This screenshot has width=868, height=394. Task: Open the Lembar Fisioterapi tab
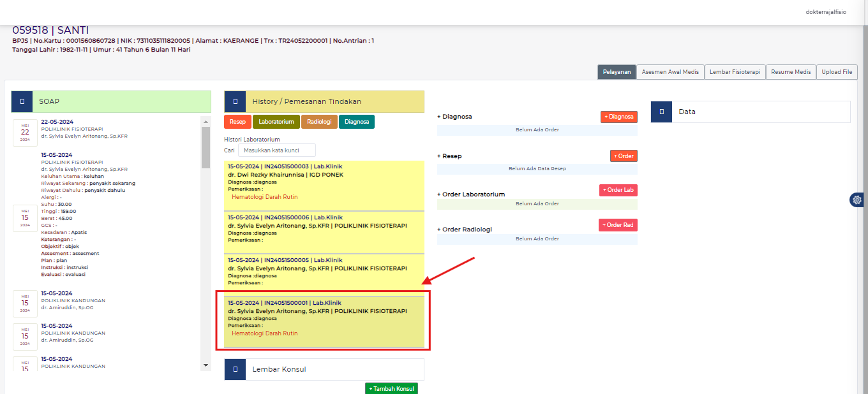coord(735,72)
